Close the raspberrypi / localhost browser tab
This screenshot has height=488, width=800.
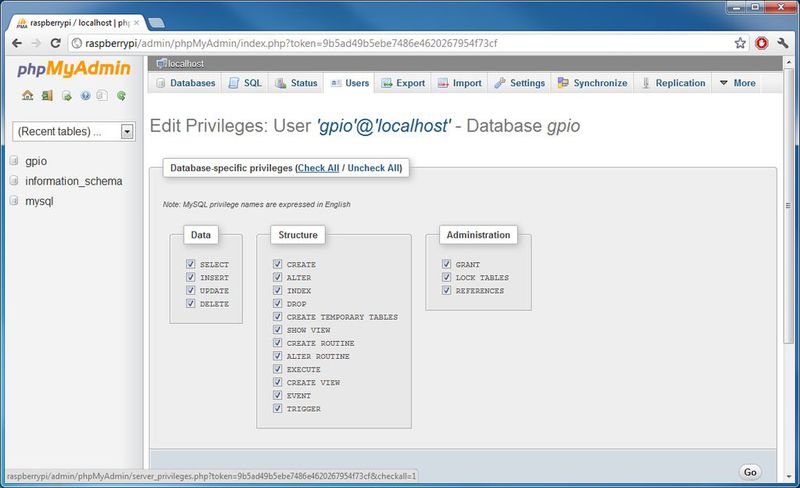[136, 23]
